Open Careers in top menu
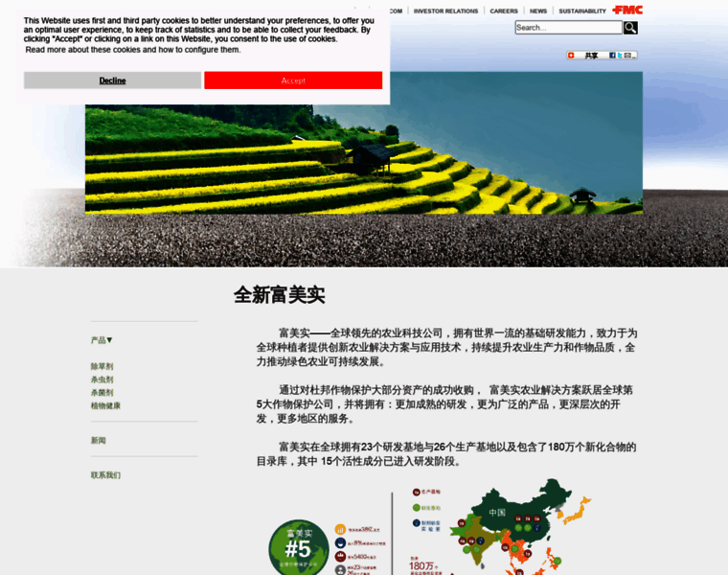The height and width of the screenshot is (575, 728). click(504, 11)
